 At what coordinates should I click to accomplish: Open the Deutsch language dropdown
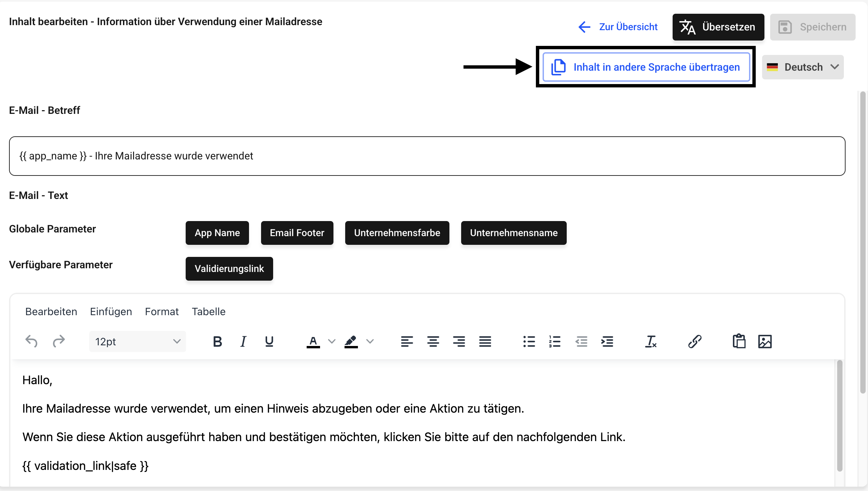click(x=803, y=67)
